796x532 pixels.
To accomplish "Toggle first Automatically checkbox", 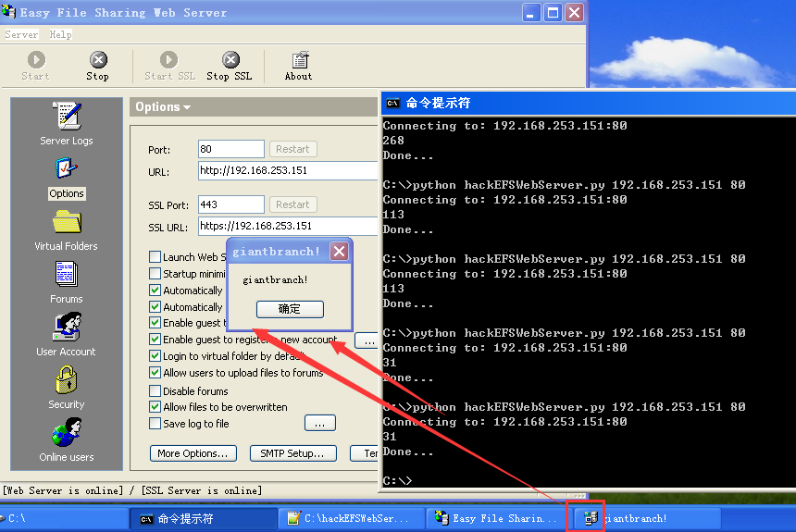I will [x=155, y=291].
